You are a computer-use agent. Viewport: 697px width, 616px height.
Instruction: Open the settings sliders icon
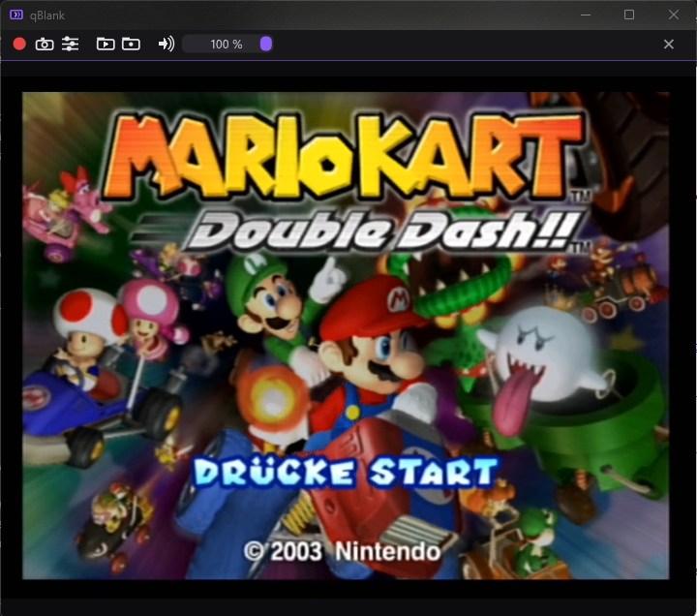point(71,44)
